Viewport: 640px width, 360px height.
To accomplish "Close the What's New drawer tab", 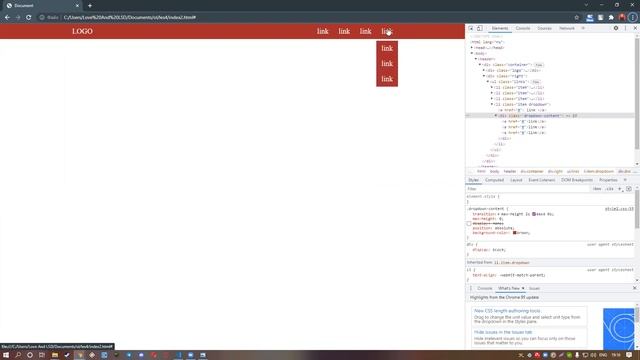I will click(523, 289).
